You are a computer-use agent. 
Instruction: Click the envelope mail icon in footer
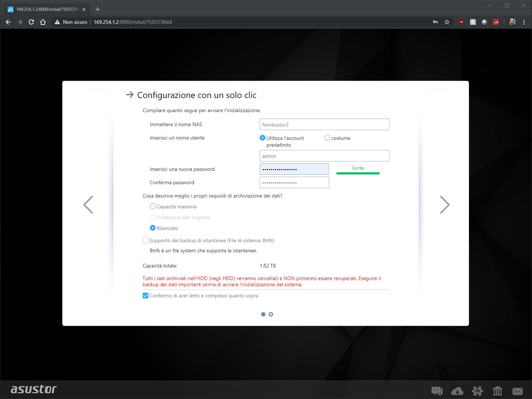coord(518,391)
